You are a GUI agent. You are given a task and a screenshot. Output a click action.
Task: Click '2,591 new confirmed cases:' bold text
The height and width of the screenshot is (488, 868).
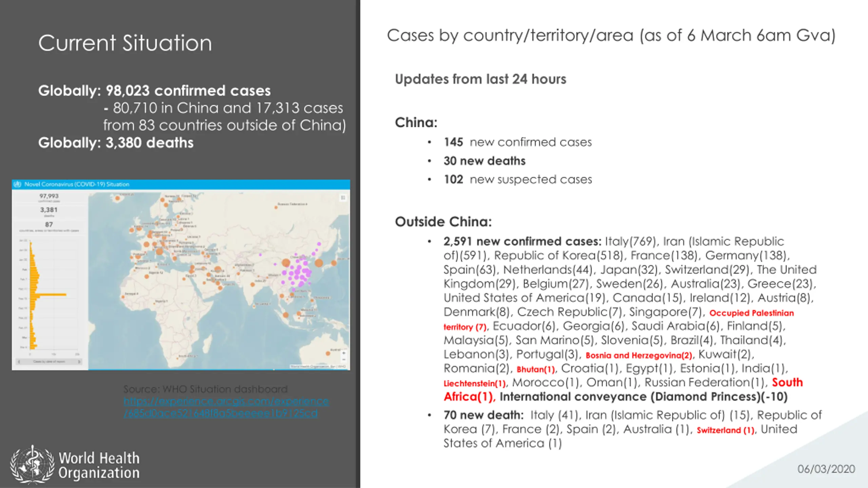pyautogui.click(x=522, y=241)
